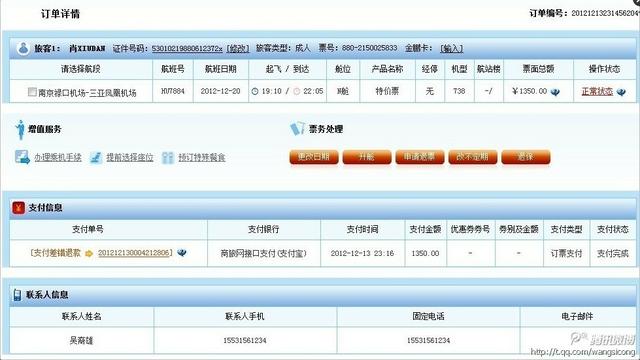This screenshot has width=640, height=360.
Task: Click the 操作状态 column header
Action: (x=604, y=69)
